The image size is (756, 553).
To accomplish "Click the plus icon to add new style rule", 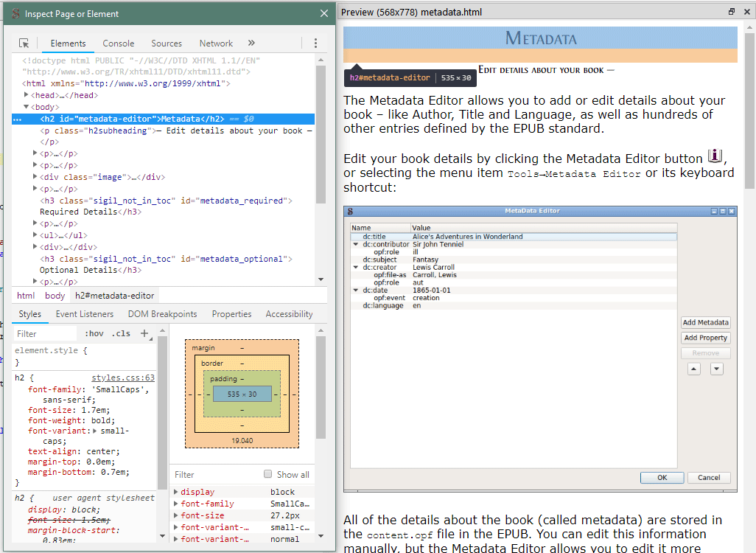I will tap(143, 333).
